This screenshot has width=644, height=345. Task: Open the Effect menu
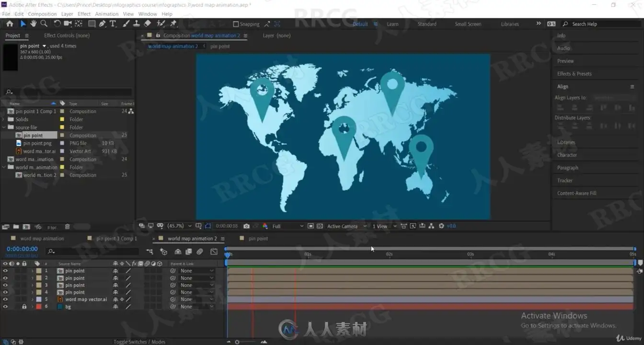(x=84, y=14)
